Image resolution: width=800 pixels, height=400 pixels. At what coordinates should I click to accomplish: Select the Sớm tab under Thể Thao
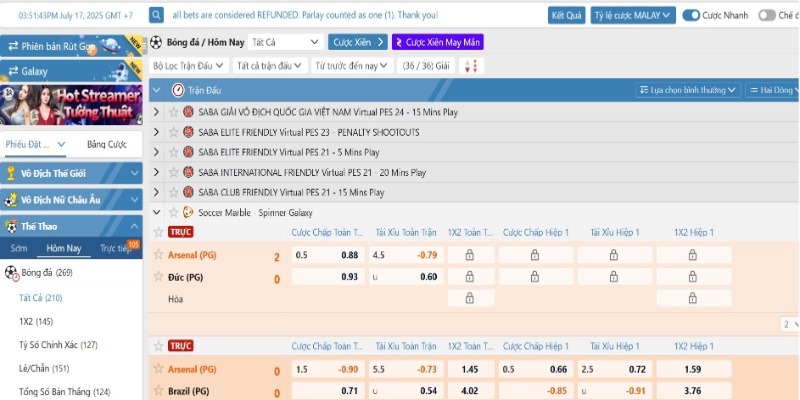coord(19,248)
